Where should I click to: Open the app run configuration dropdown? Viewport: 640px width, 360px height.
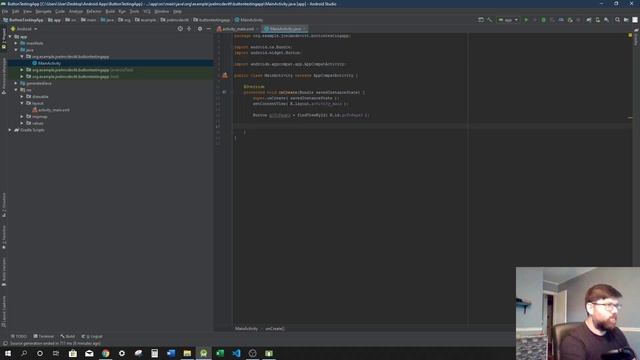[508, 20]
